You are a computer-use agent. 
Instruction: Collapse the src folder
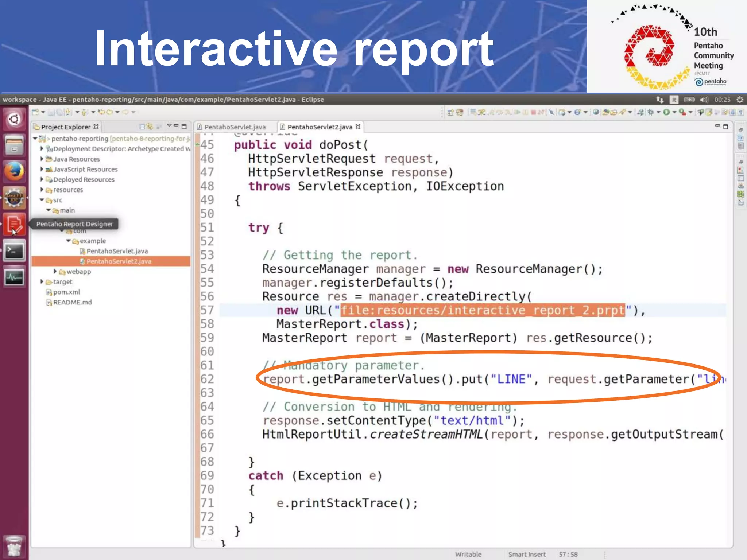42,200
